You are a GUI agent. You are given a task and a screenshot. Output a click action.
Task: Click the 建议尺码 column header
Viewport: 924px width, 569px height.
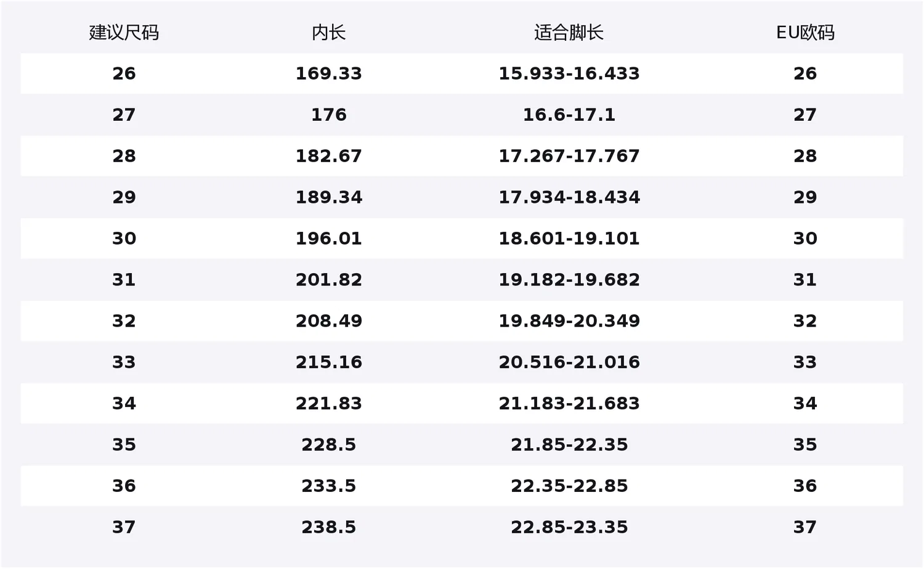pyautogui.click(x=124, y=33)
